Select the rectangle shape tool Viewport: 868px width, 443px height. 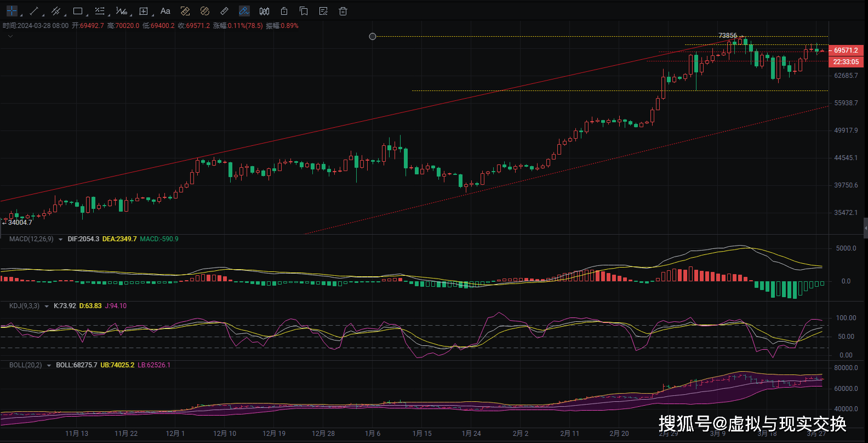point(77,11)
